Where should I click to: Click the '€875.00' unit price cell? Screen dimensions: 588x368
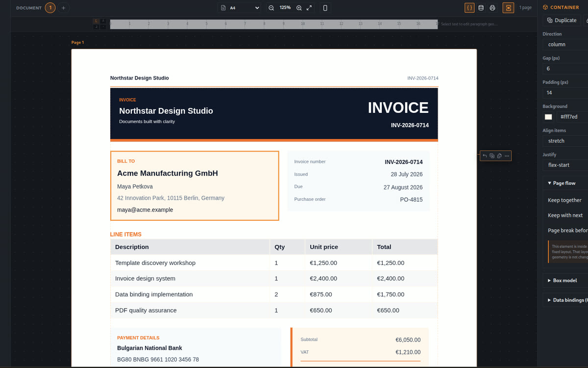pos(321,294)
